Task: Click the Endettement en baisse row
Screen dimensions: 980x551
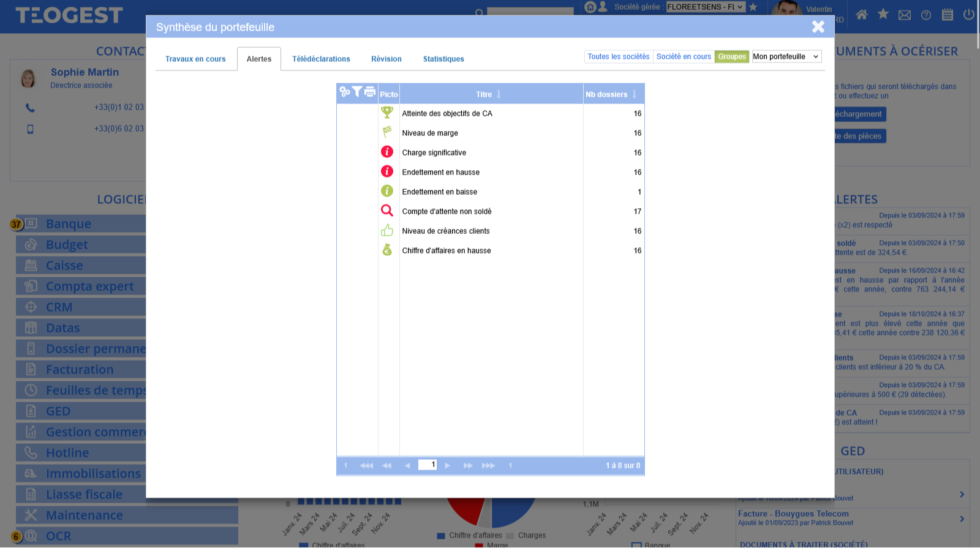Action: [439, 192]
